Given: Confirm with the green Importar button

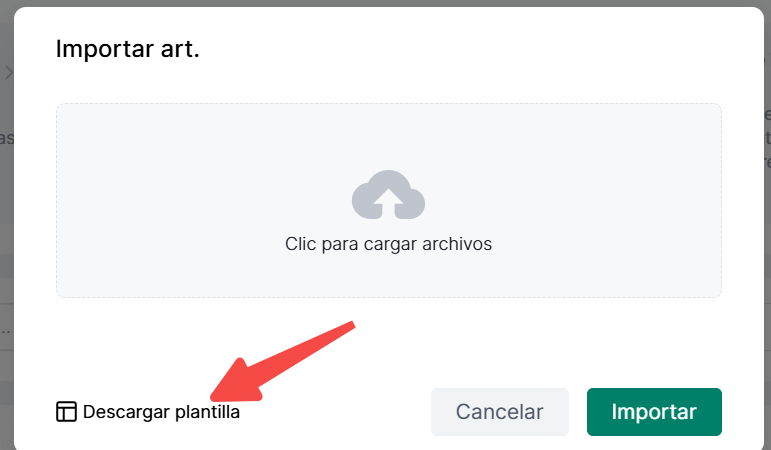Looking at the screenshot, I should point(654,412).
